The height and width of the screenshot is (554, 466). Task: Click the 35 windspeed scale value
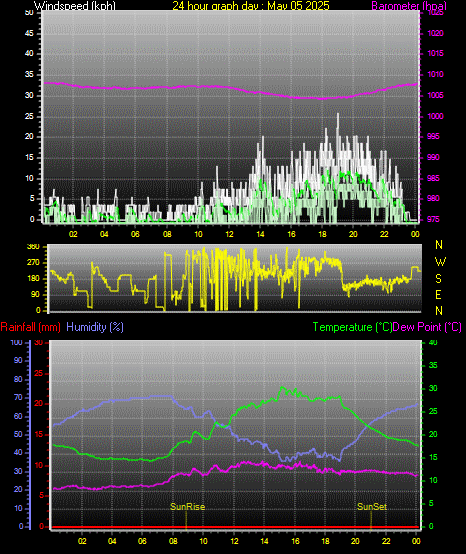click(29, 75)
